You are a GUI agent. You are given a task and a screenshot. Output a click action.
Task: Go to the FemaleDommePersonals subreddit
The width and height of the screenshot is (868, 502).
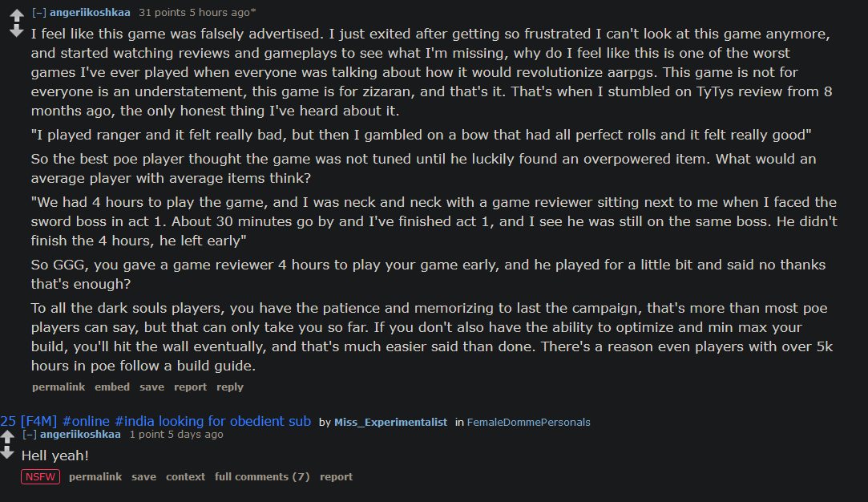point(529,423)
